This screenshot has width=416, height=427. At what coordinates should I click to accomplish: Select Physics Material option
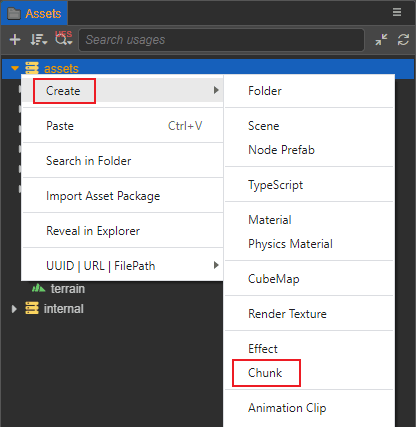point(290,244)
